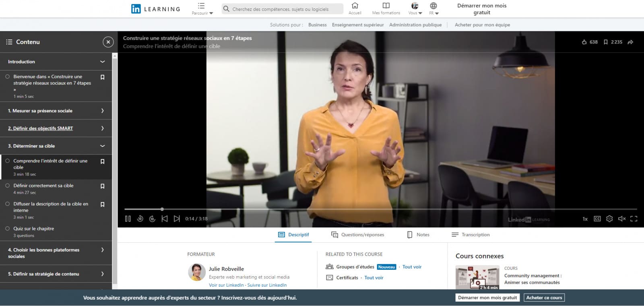The image size is (644, 306).
Task: Click Démarrer mon mois gratuit banner button
Action: [487, 298]
